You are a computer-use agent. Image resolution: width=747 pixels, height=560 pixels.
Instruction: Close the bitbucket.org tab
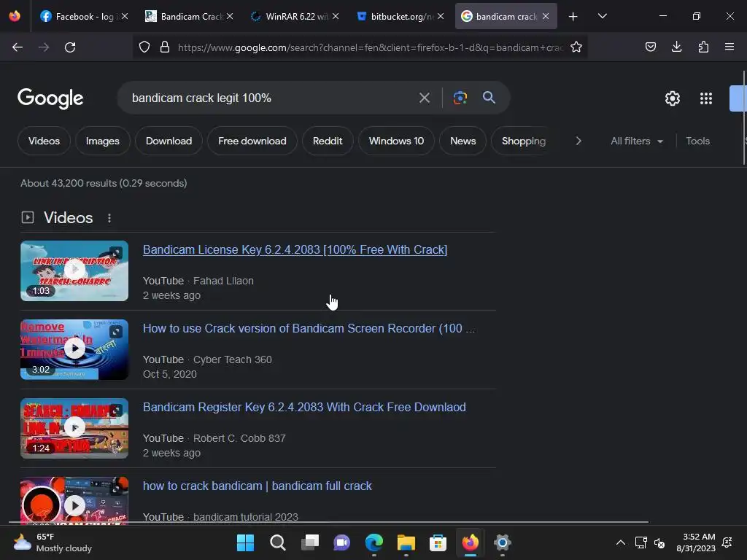(441, 16)
